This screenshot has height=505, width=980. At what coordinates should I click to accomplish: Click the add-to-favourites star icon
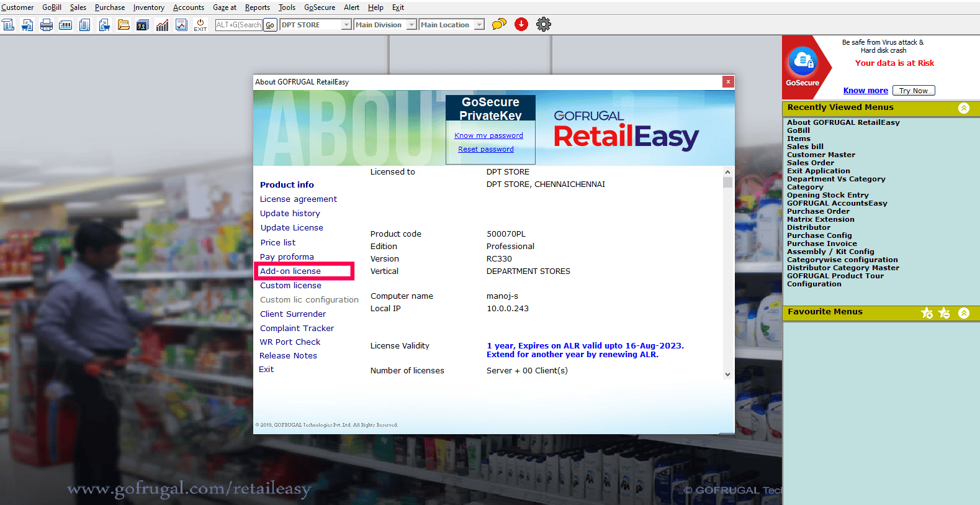[927, 313]
